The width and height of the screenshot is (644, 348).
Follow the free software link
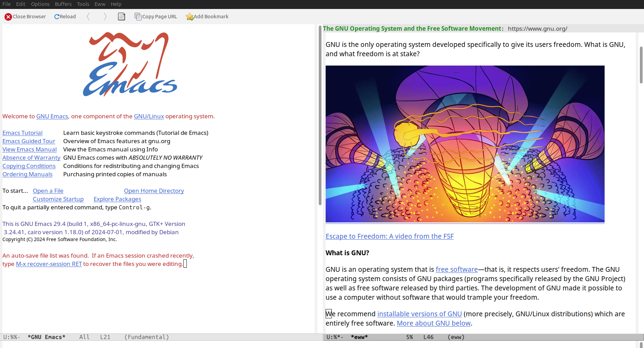tap(457, 269)
